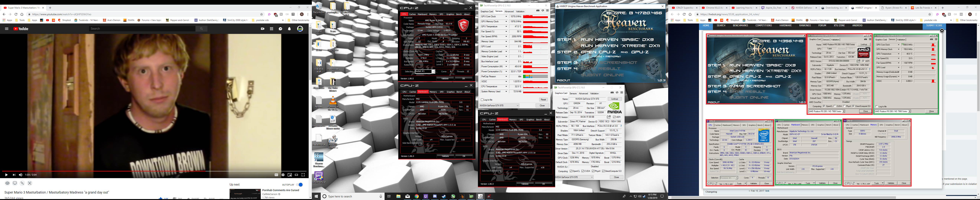The image size is (980, 200).
Task: Skip to next video in player
Action: click(x=14, y=175)
